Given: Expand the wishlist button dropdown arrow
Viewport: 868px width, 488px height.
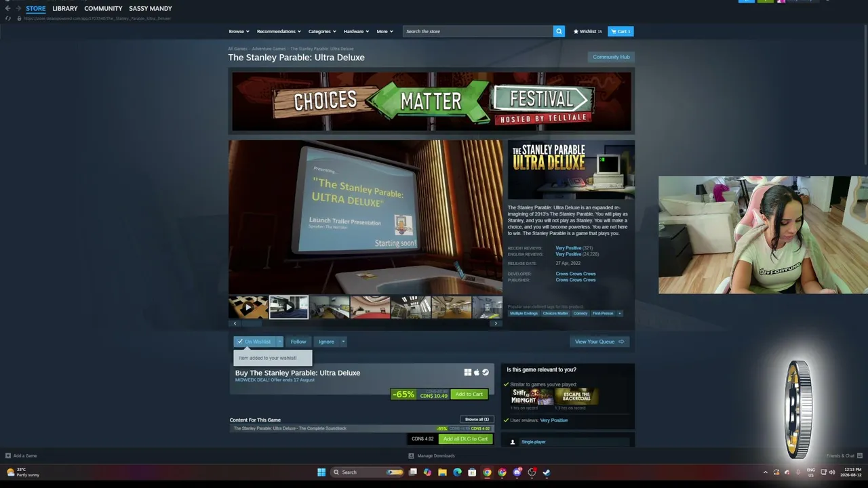Looking at the screenshot, I should 279,342.
